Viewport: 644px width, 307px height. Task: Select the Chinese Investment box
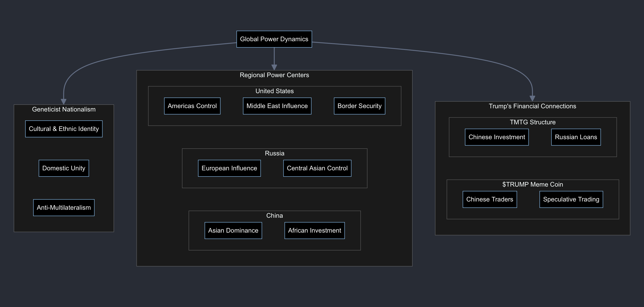(496, 137)
